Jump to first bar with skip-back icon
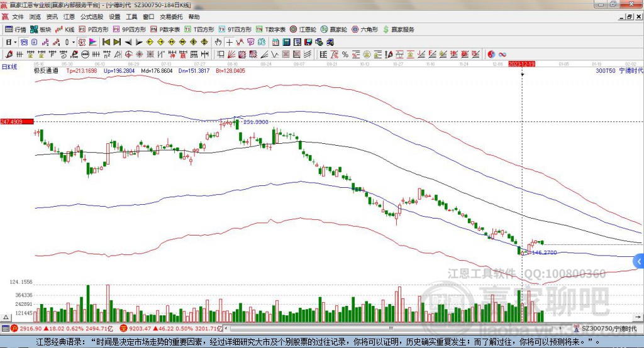Image resolution: width=644 pixels, height=348 pixels. click(x=106, y=42)
